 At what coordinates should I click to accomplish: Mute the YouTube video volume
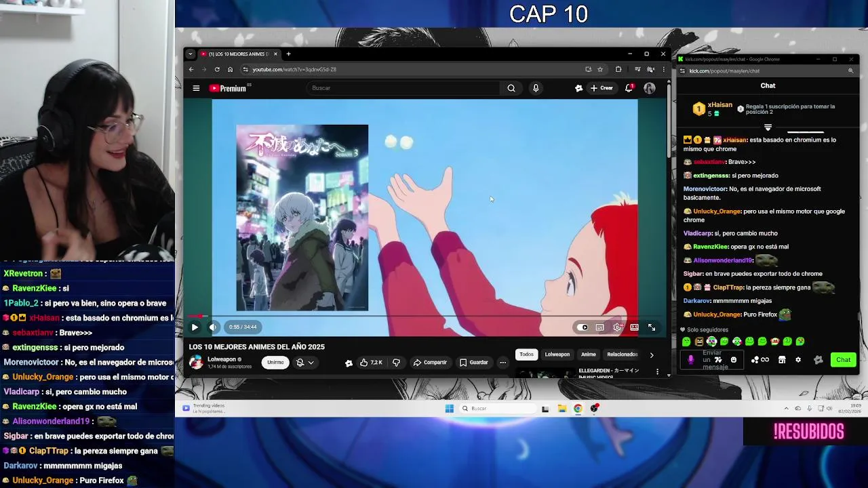tap(213, 327)
